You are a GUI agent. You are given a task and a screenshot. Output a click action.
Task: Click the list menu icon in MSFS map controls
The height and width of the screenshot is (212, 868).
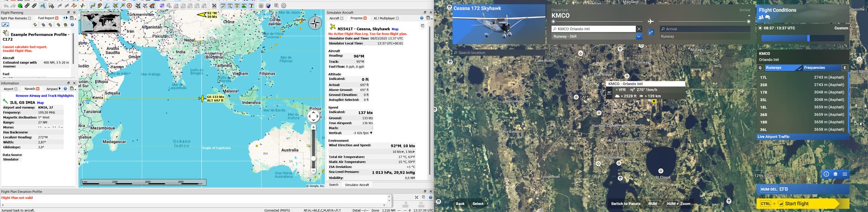point(844,174)
